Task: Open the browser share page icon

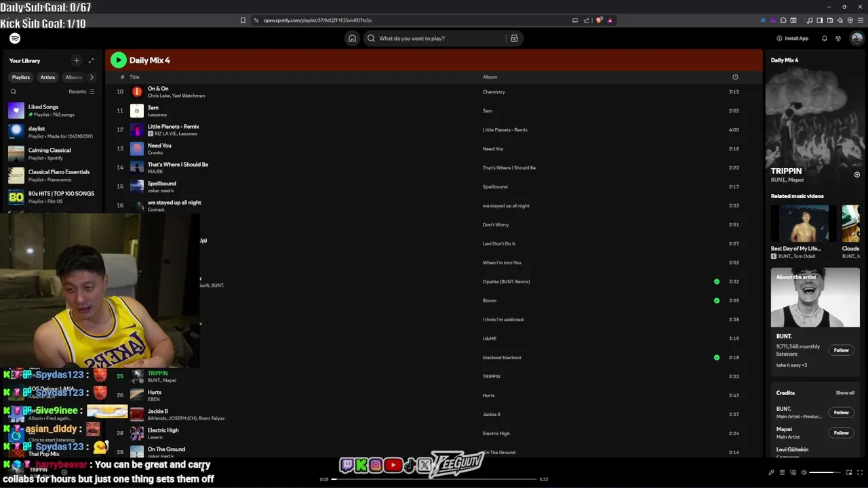Action: pyautogui.click(x=586, y=20)
